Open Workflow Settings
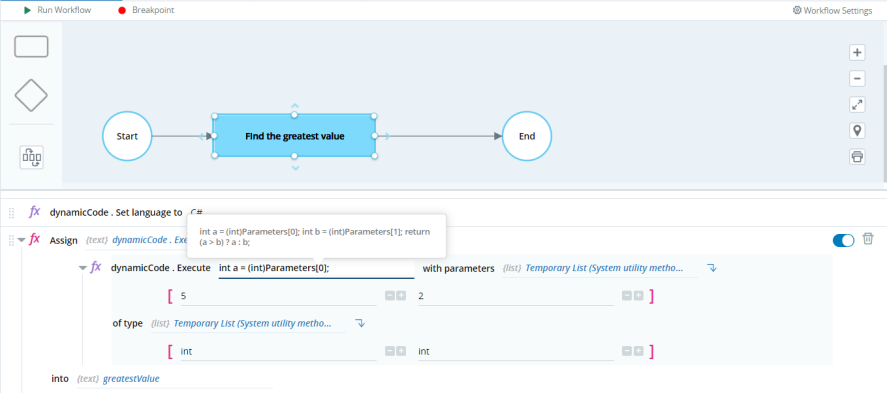Viewport: 887px width, 393px height. coord(833,10)
